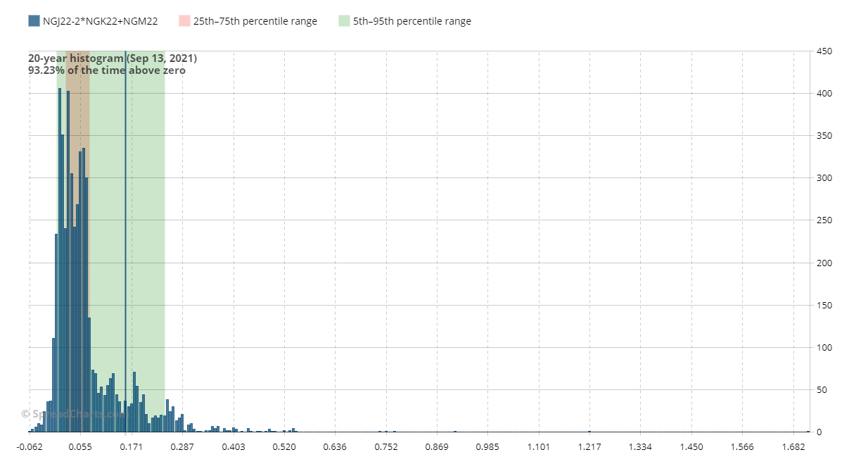Click the blue NGJ22-2*NGK22+NGM22 legend swatch
Screen dimensions: 868x457
click(x=34, y=21)
